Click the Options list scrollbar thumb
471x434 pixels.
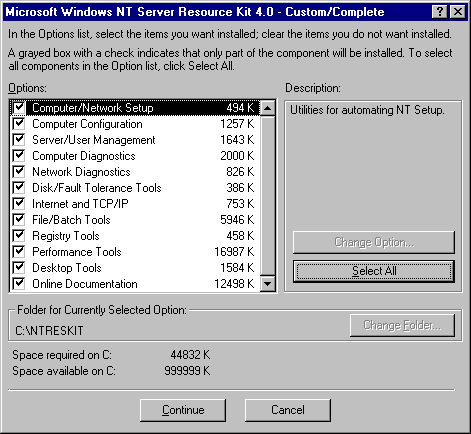click(267, 196)
